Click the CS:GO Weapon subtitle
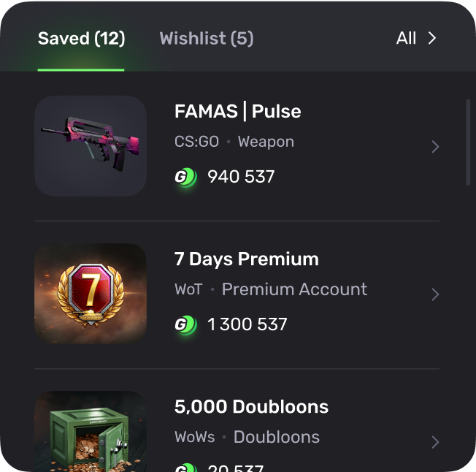Screen dimensions: 476x472 point(234,142)
